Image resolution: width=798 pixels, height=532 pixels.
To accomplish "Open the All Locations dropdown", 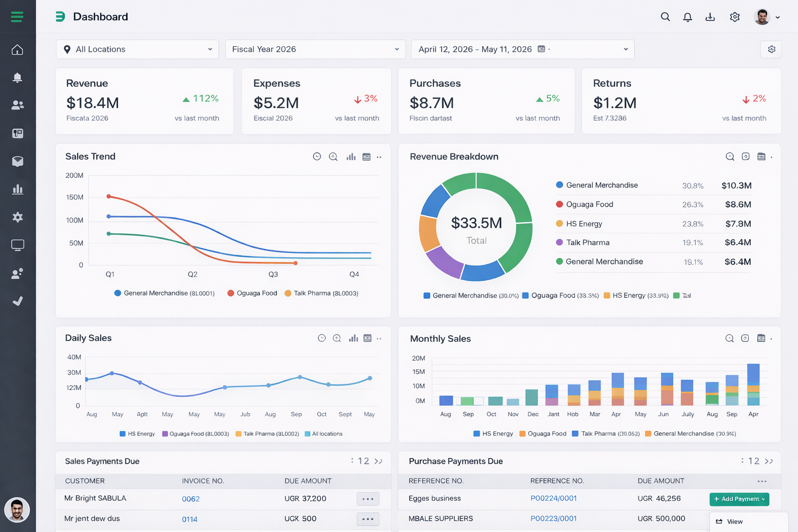I will click(x=137, y=49).
